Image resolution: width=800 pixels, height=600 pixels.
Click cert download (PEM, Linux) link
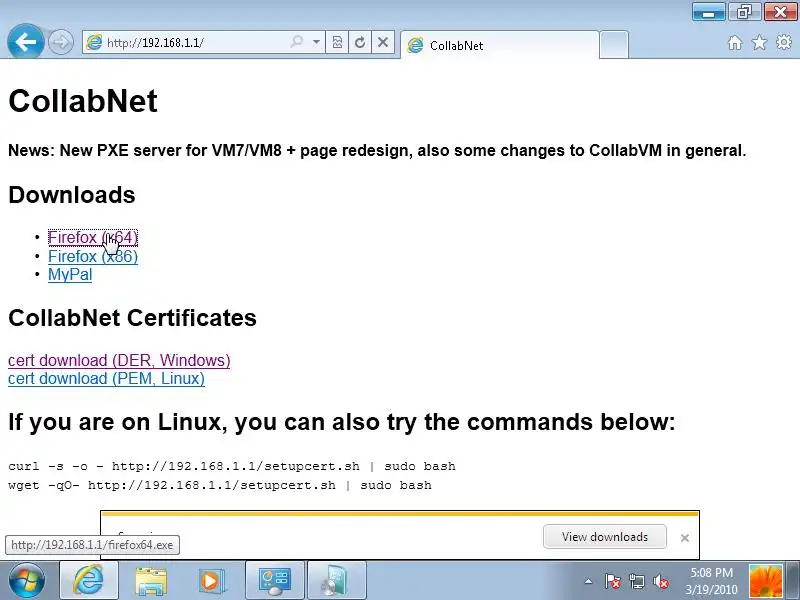tap(106, 379)
